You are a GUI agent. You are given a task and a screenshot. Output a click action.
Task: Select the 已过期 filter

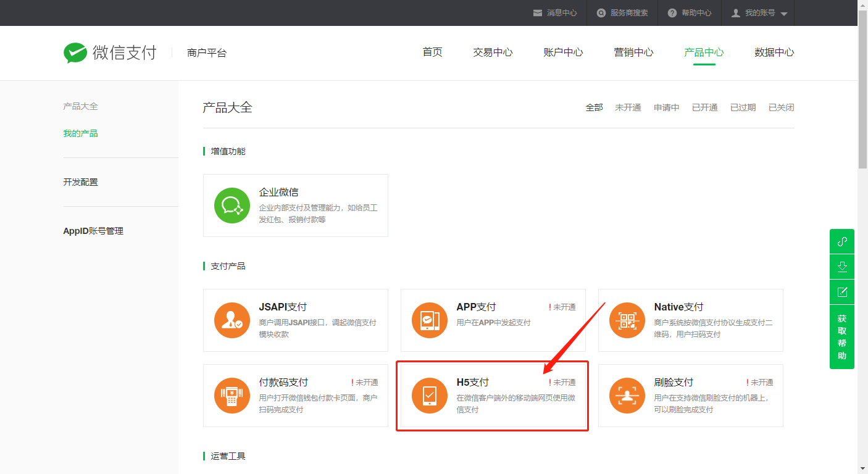[743, 107]
